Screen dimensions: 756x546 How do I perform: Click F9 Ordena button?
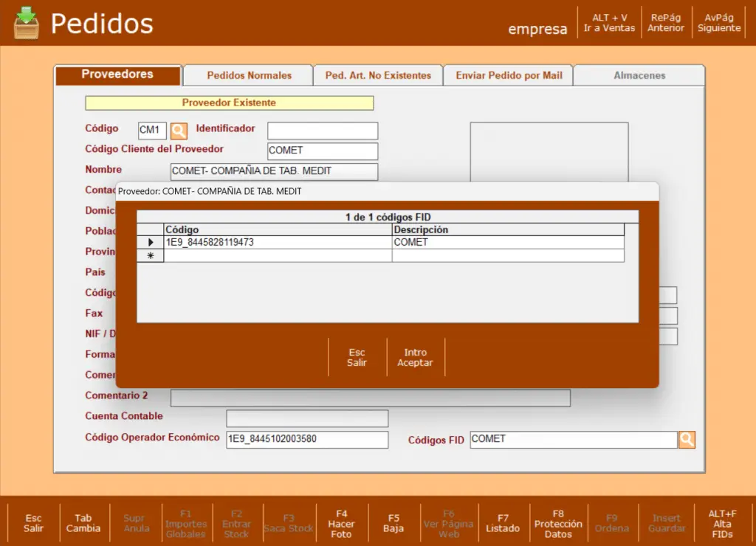coord(612,524)
